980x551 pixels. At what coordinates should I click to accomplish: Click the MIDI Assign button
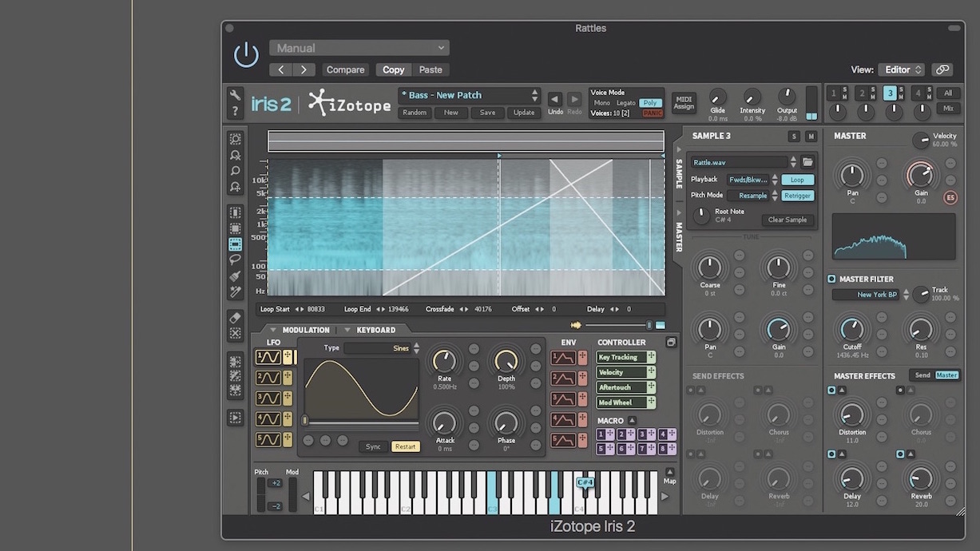684,103
